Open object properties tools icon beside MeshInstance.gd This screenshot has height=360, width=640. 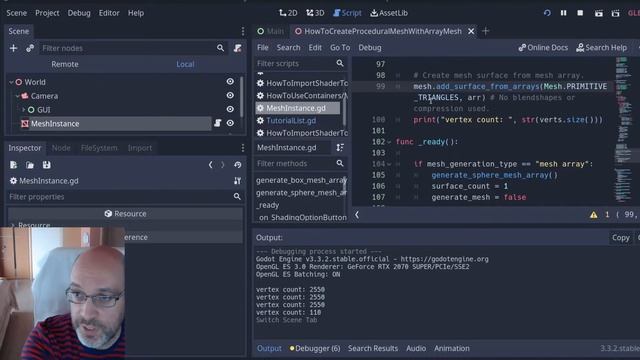237,181
